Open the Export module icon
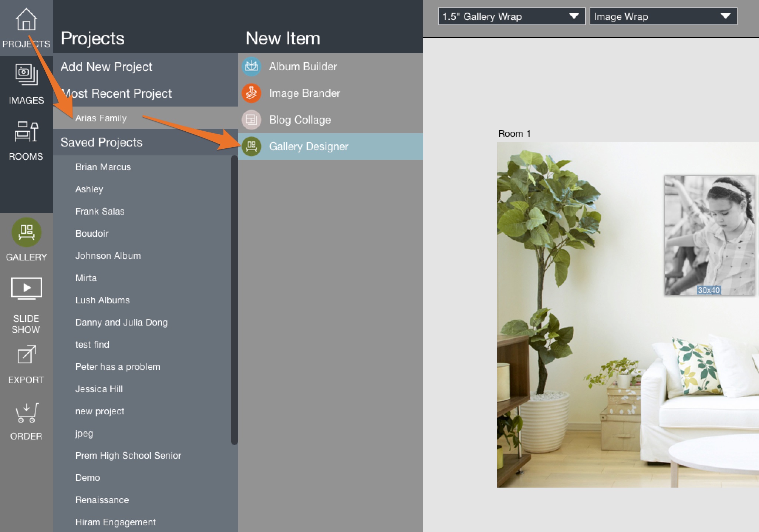 (x=26, y=355)
